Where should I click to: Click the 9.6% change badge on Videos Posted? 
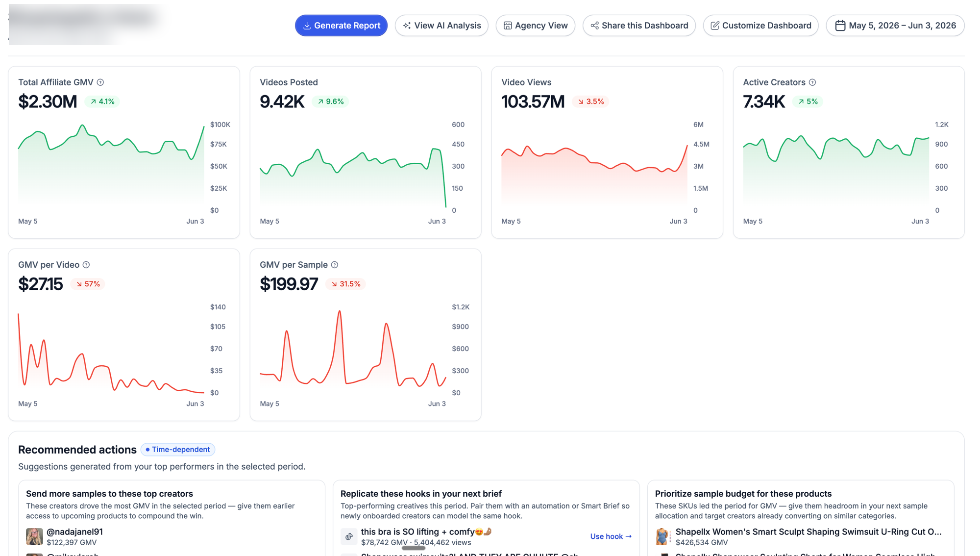331,101
